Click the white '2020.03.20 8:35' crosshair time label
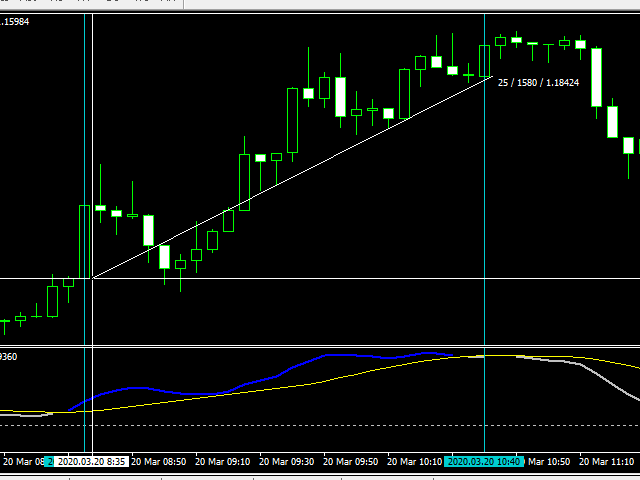The width and height of the screenshot is (640, 480). coord(91,462)
